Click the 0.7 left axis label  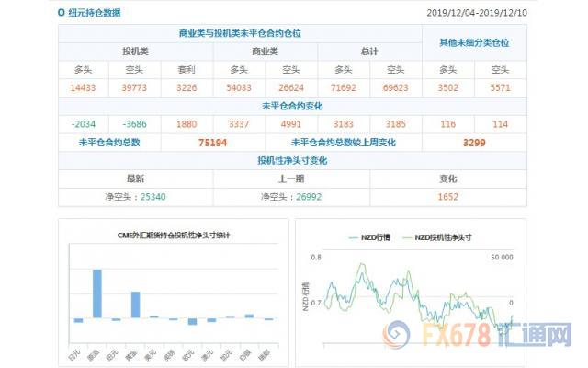(x=316, y=303)
